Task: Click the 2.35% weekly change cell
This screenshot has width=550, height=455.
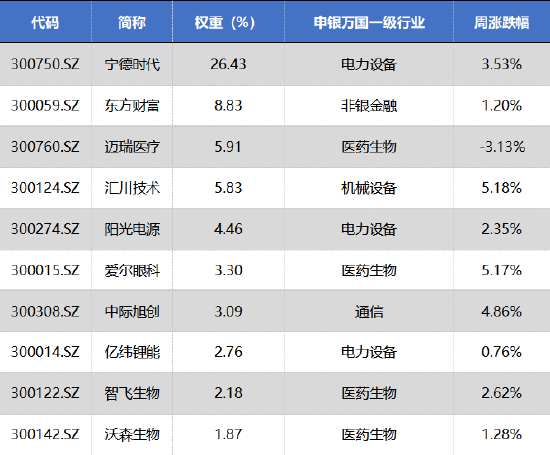Action: [502, 229]
